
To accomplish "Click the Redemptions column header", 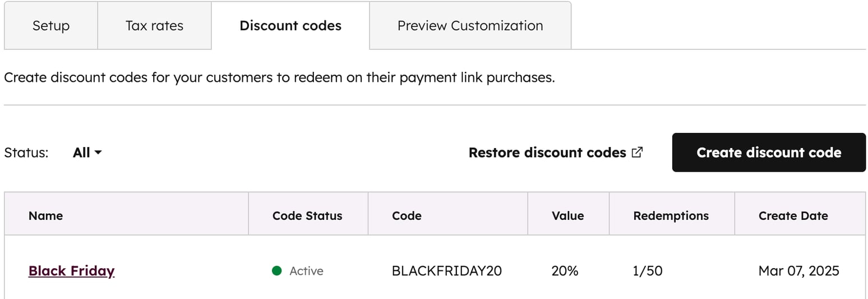I will click(671, 216).
